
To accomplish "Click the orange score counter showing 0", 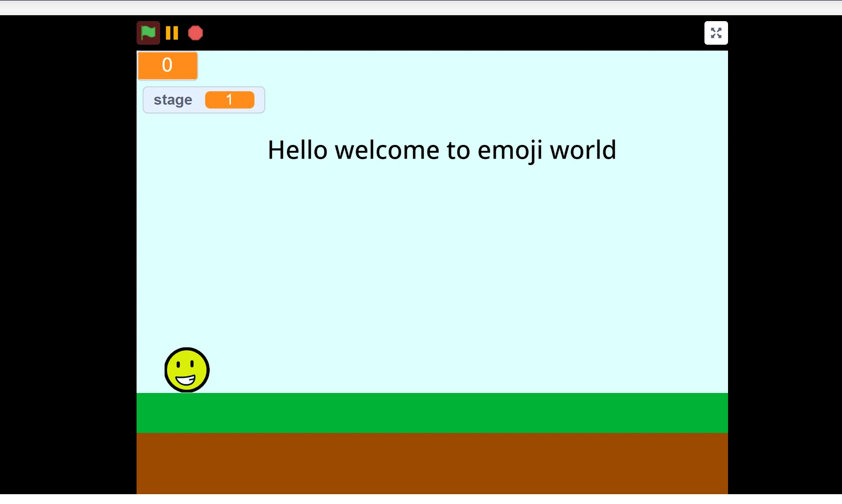I will [167, 65].
